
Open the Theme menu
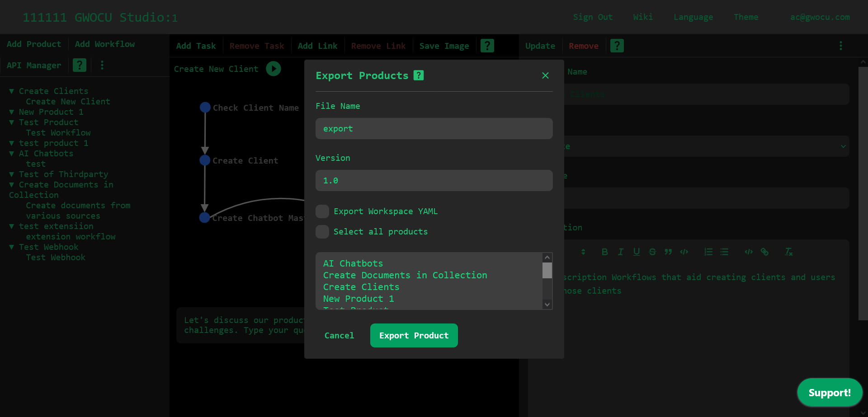pos(746,17)
